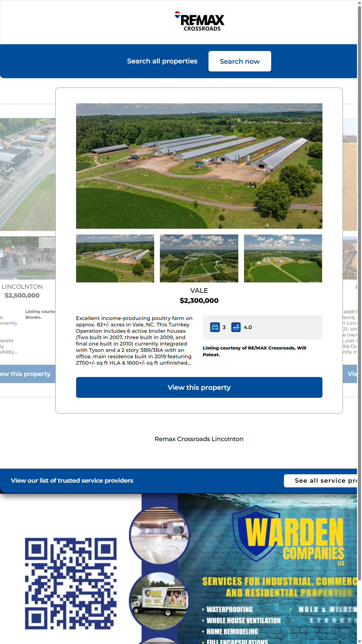
Task: Click the Warden Companies shield logo
Action: click(256, 533)
